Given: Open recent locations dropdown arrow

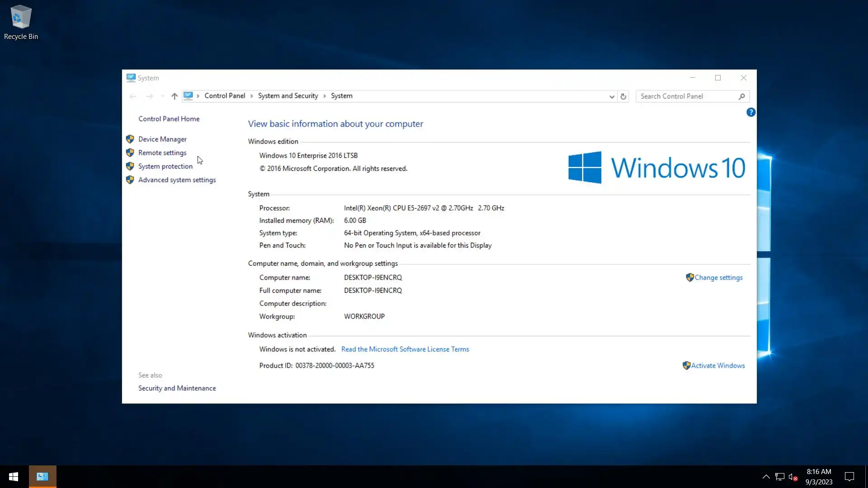Looking at the screenshot, I should [x=163, y=96].
